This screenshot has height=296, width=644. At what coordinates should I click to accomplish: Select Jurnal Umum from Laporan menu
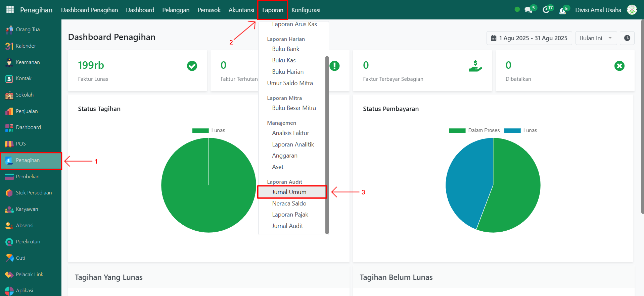point(289,192)
